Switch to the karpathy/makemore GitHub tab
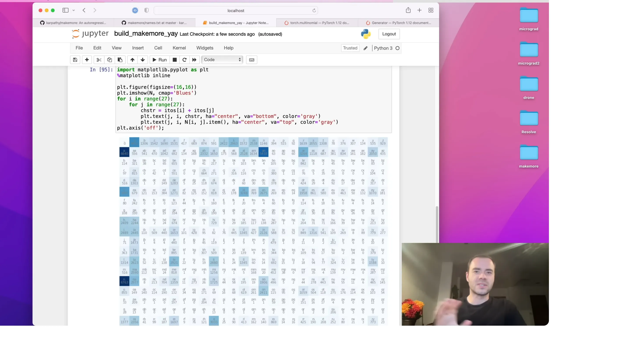 coord(73,23)
